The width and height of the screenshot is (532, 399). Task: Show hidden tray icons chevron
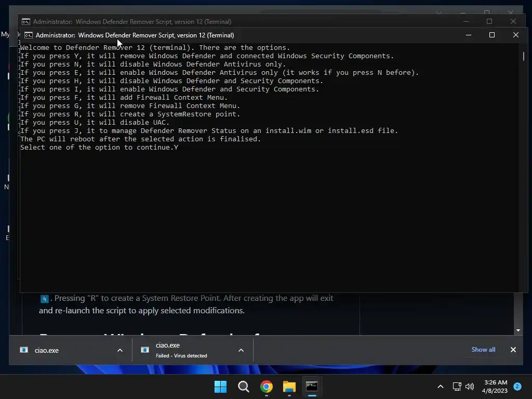(441, 387)
